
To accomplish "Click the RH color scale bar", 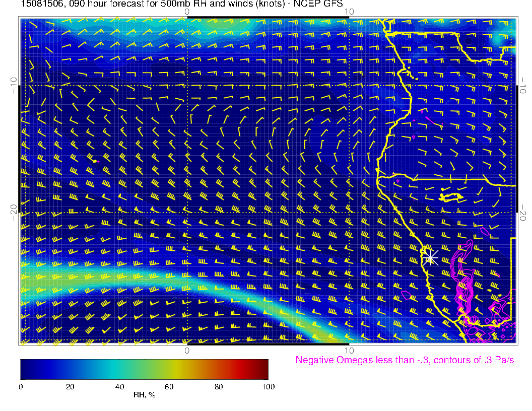I will coord(144,369).
